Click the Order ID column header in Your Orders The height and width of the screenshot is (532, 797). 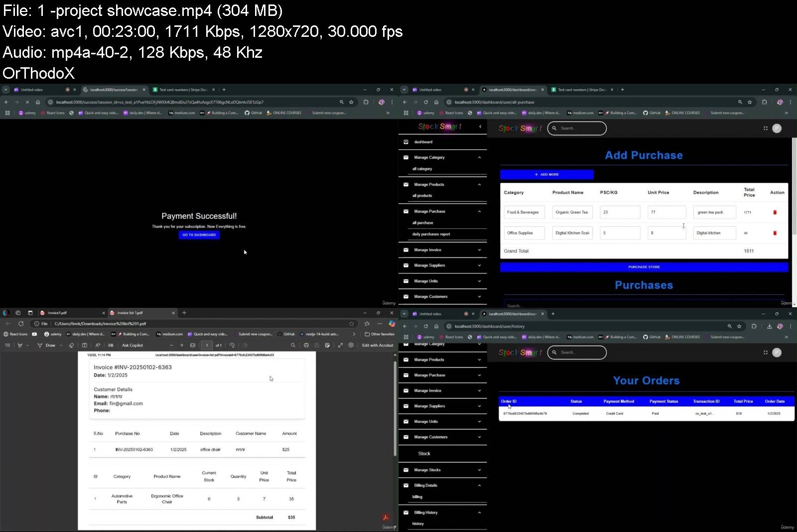pos(509,401)
